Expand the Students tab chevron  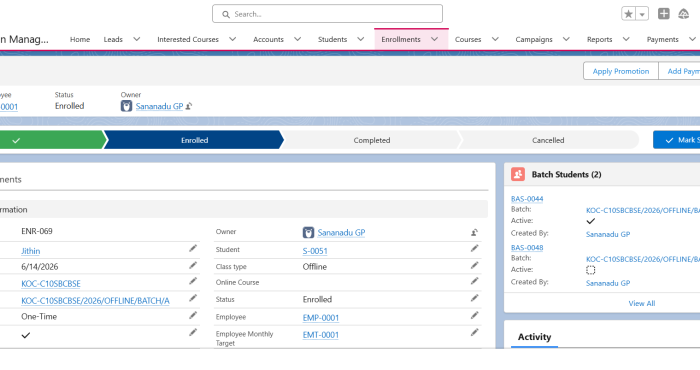click(x=361, y=39)
